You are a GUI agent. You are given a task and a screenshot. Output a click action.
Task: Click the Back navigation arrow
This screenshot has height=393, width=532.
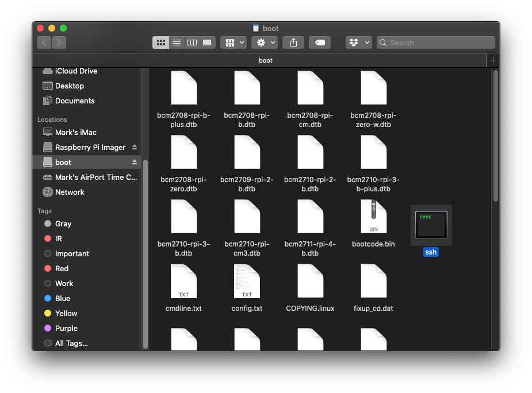click(44, 42)
